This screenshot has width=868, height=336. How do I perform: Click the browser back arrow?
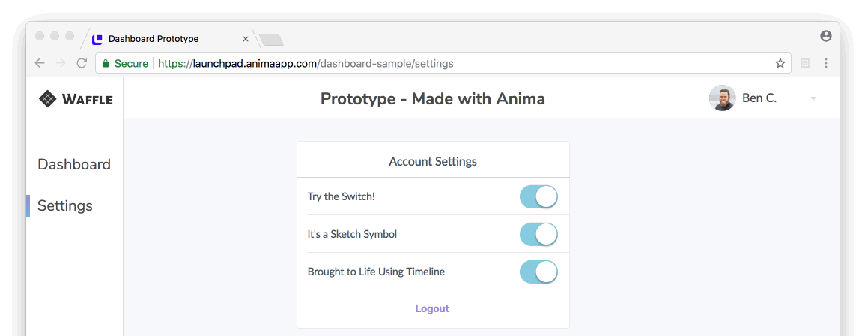40,64
